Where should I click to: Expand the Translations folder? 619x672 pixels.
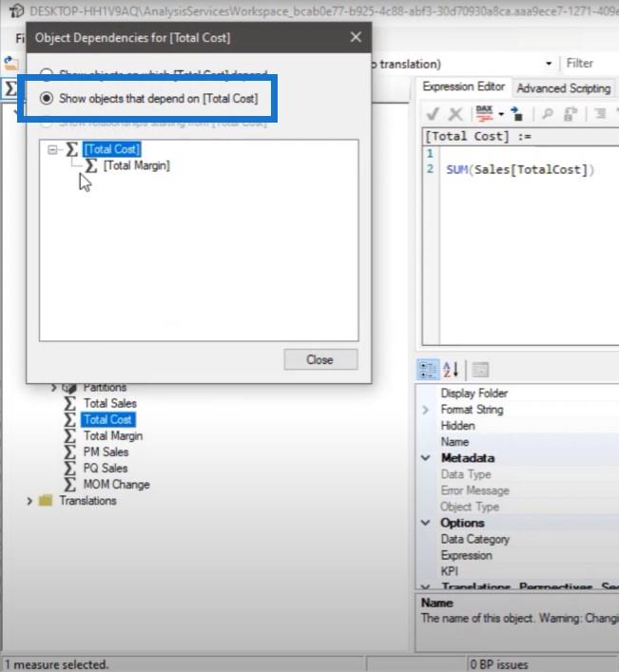tap(29, 501)
